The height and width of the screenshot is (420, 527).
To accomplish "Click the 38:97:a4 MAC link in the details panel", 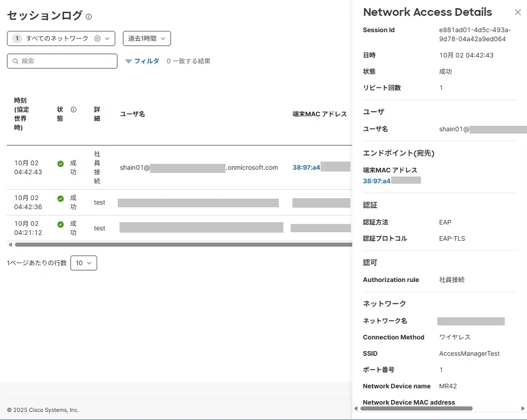I will pos(377,181).
